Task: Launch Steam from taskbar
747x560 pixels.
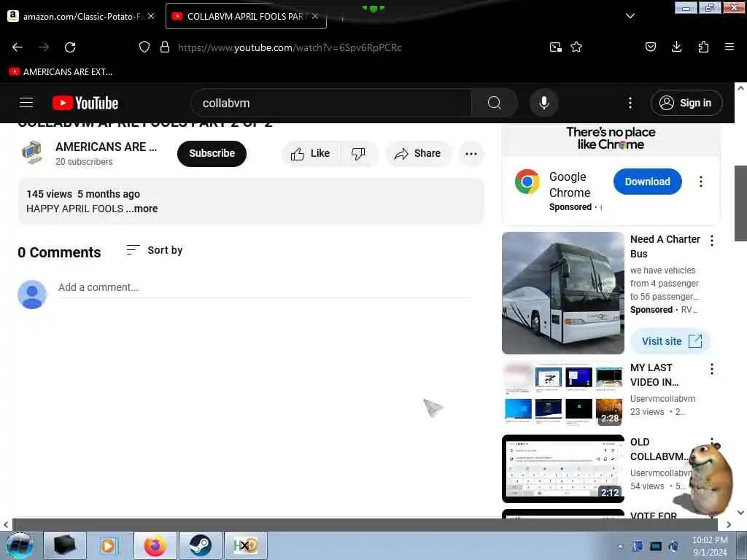Action: [200, 545]
